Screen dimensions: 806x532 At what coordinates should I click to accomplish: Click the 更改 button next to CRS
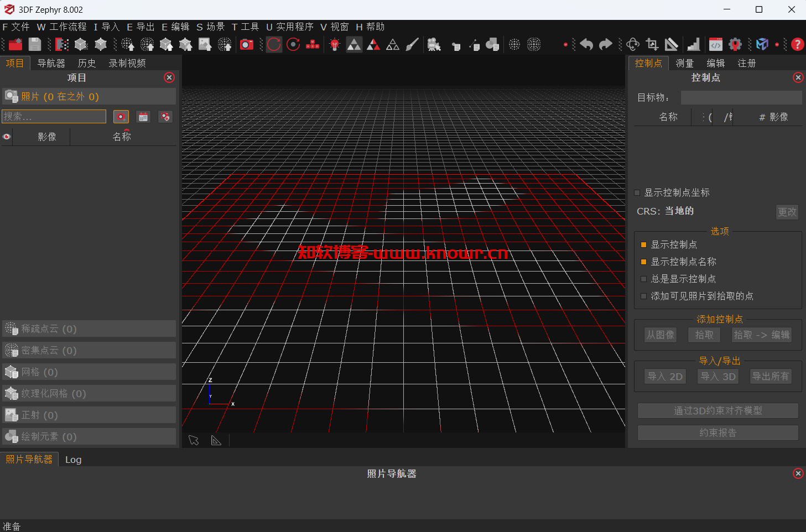[x=787, y=212]
